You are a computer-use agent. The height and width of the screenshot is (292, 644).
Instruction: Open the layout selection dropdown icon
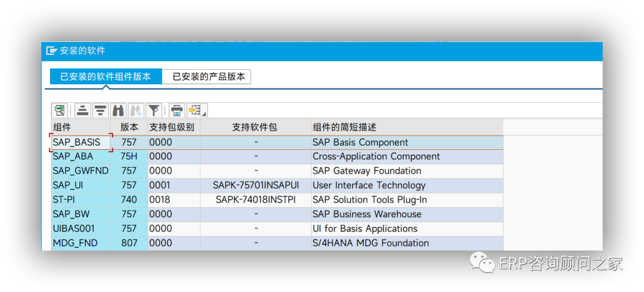coord(196,110)
